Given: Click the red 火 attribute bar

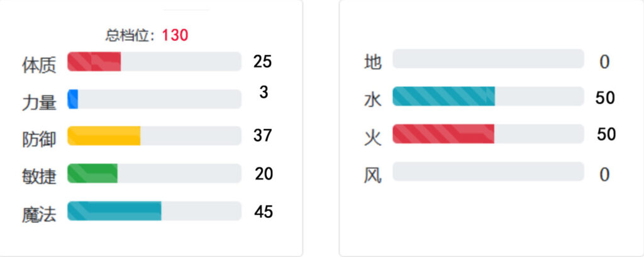Looking at the screenshot, I should click(x=488, y=134).
